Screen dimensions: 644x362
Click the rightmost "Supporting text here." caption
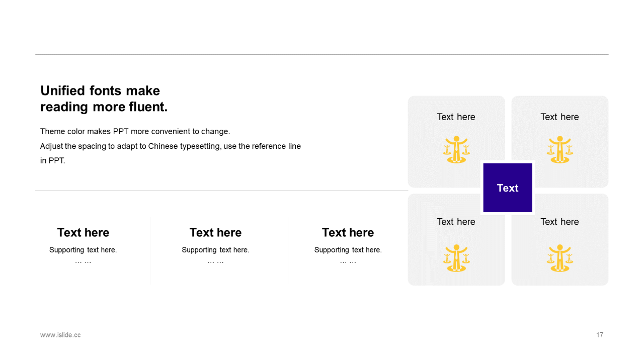click(348, 250)
